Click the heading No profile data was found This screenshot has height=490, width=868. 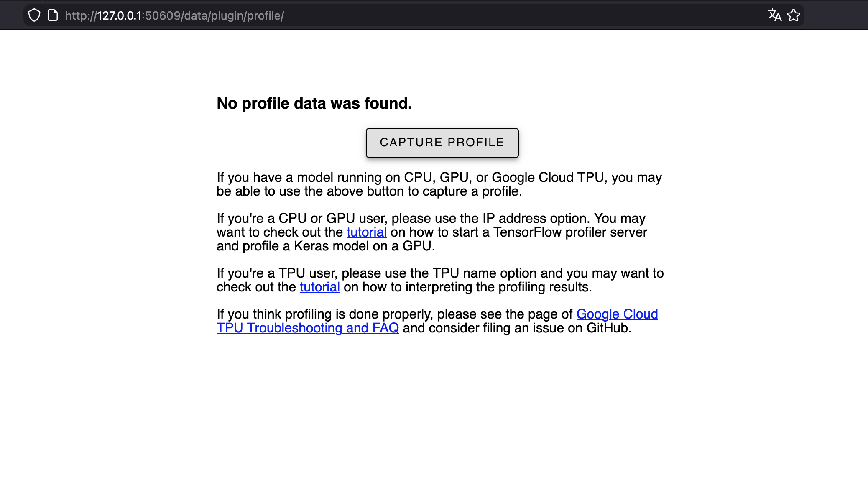[x=314, y=103]
